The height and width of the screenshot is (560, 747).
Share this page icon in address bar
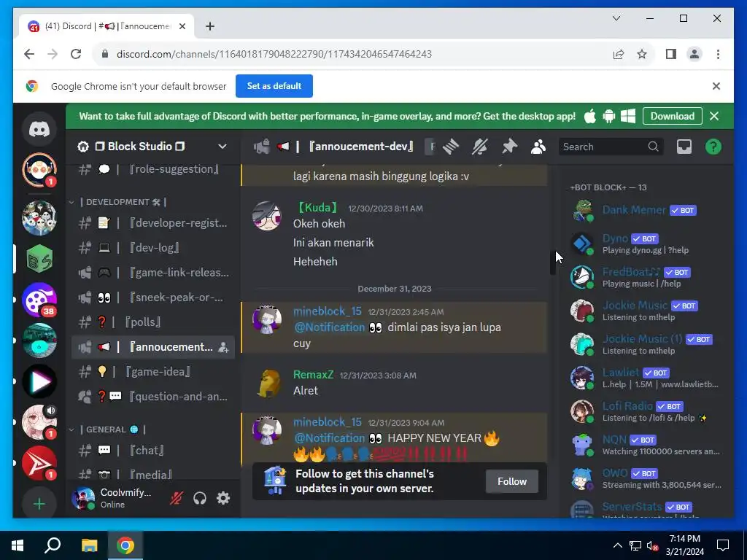point(619,54)
